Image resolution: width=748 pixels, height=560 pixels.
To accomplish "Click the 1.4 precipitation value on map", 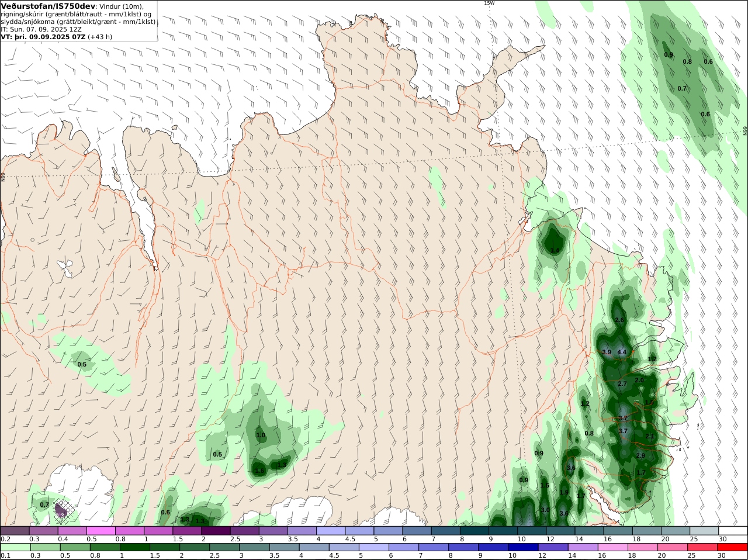I will (x=555, y=251).
